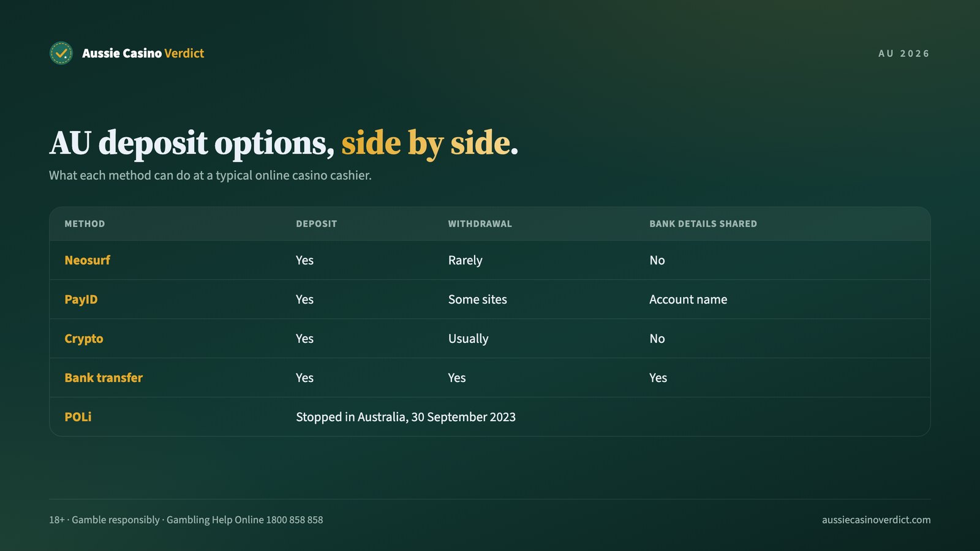The height and width of the screenshot is (551, 980).
Task: Click the 18+ Gamble responsibly footer notice
Action: [186, 520]
